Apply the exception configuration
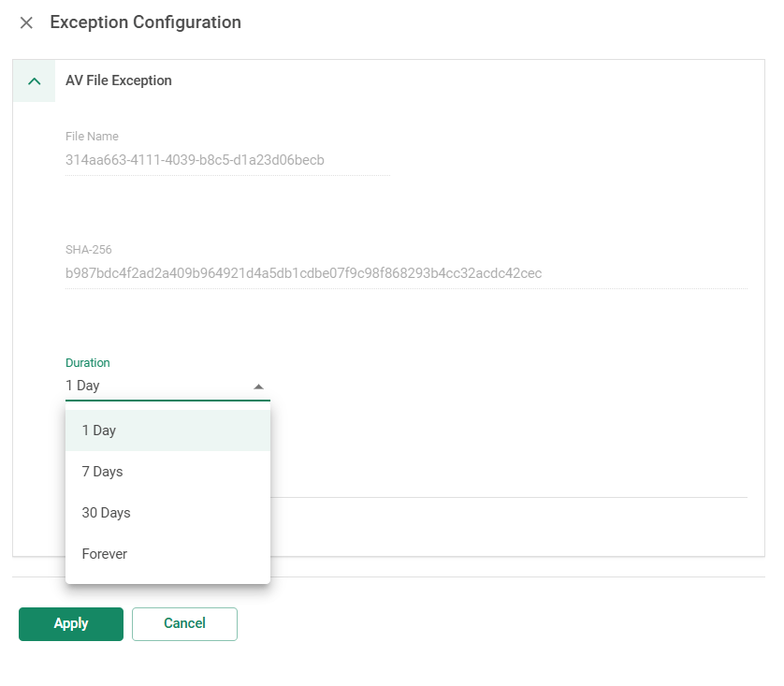 71,623
